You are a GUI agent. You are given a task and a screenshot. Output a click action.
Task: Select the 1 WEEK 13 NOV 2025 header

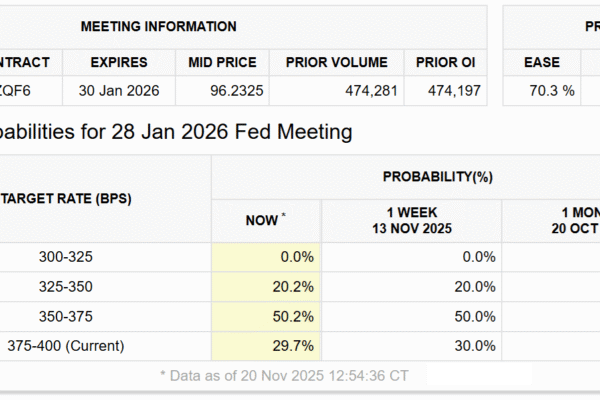coord(411,220)
